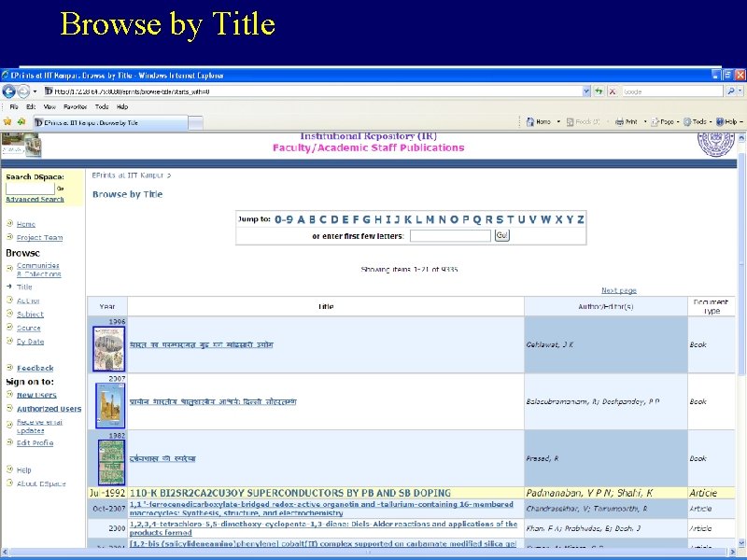Viewport: 747px width, 560px height.
Task: Open the Tools menu in menu bar
Action: pyautogui.click(x=102, y=106)
